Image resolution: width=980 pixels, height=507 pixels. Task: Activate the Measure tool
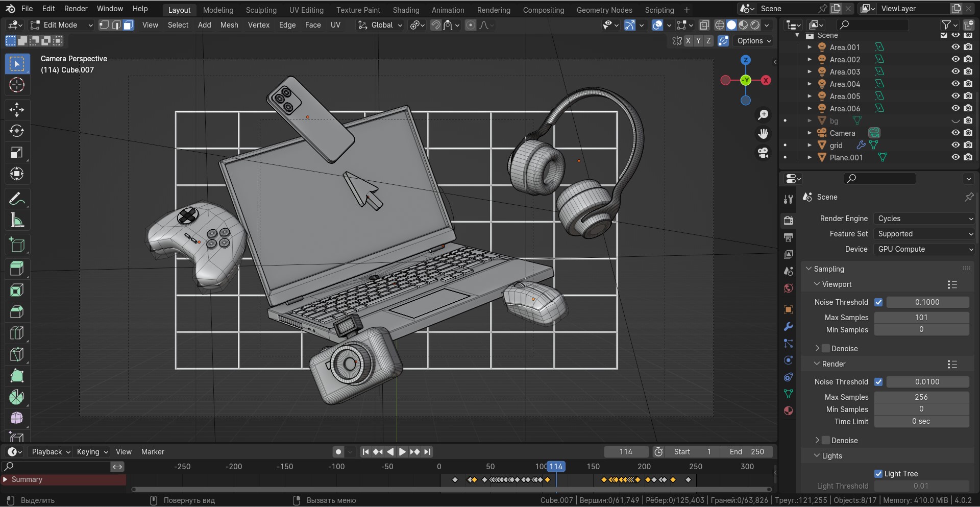[x=17, y=221]
